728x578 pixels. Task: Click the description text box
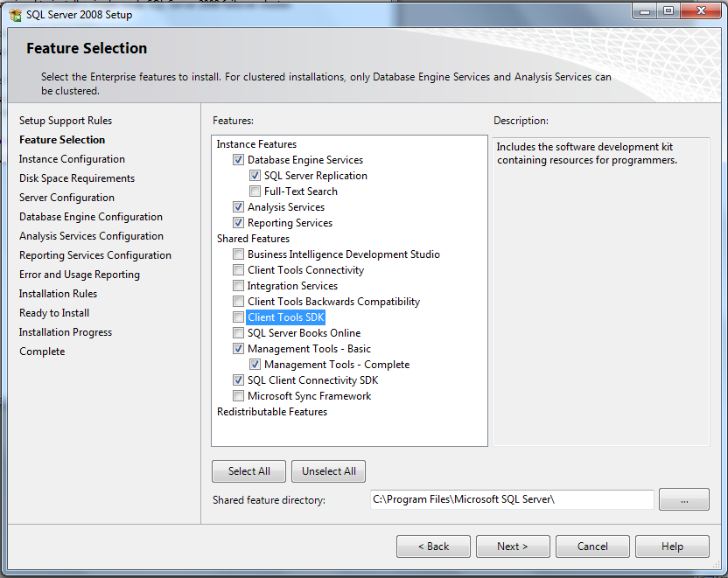tap(601, 292)
